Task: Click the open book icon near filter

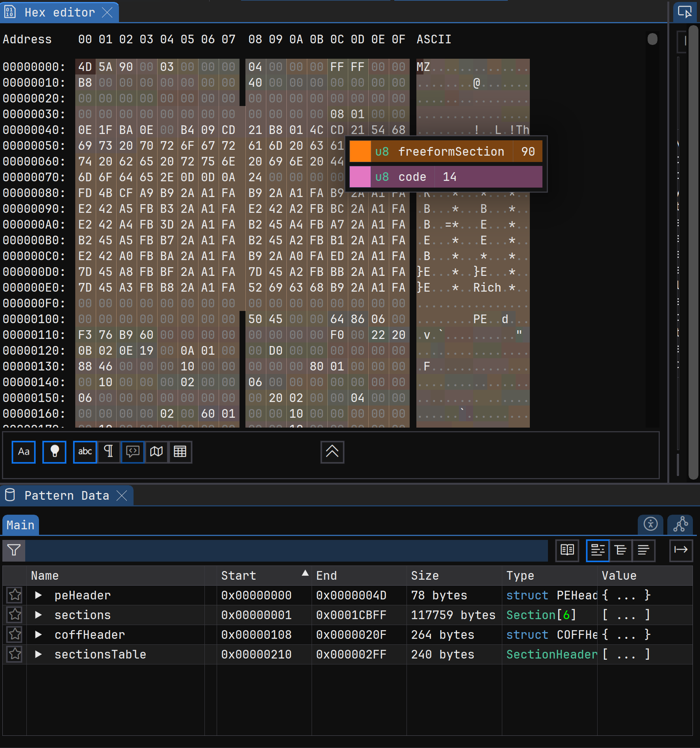Action: coord(567,550)
